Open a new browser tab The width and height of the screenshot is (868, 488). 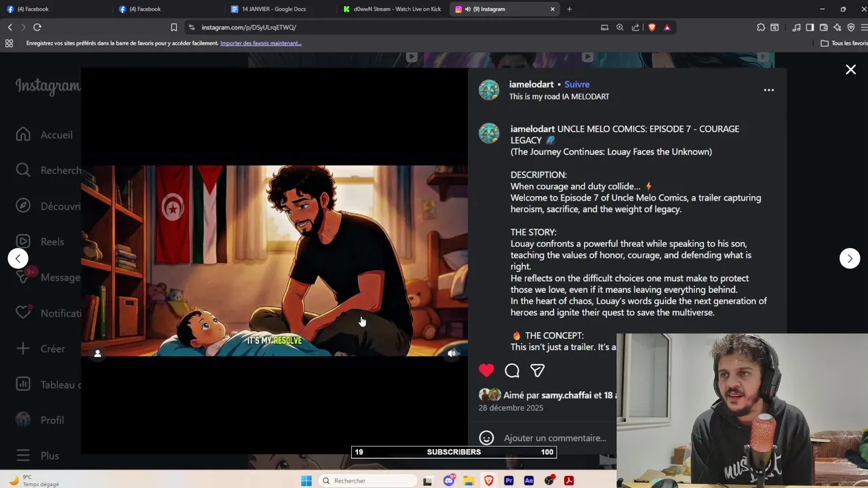click(x=569, y=9)
